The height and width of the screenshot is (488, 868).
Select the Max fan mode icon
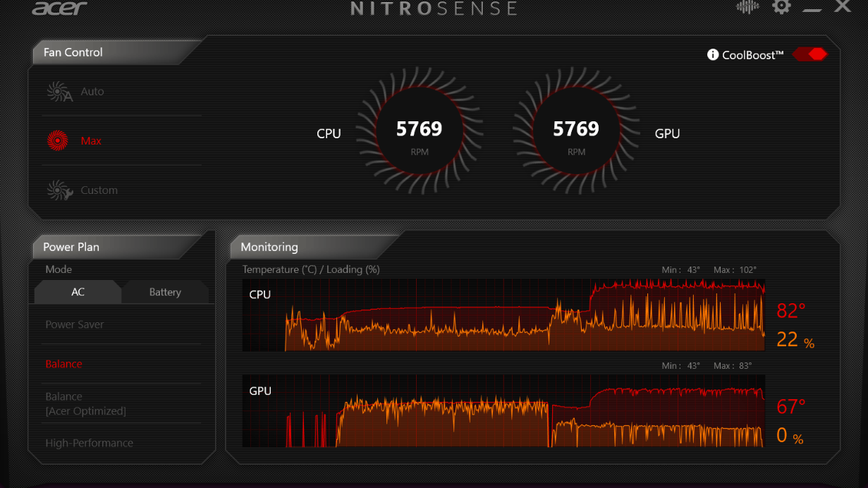coord(58,141)
